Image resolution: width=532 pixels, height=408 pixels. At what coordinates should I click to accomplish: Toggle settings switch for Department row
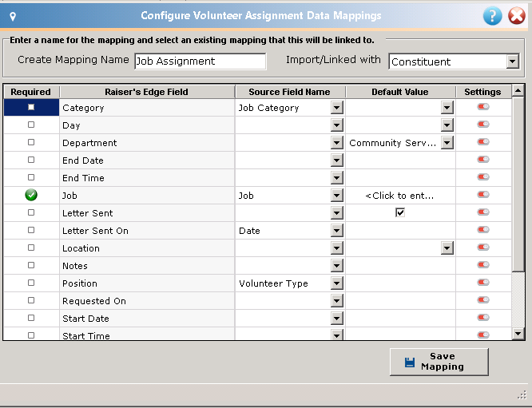click(x=483, y=142)
